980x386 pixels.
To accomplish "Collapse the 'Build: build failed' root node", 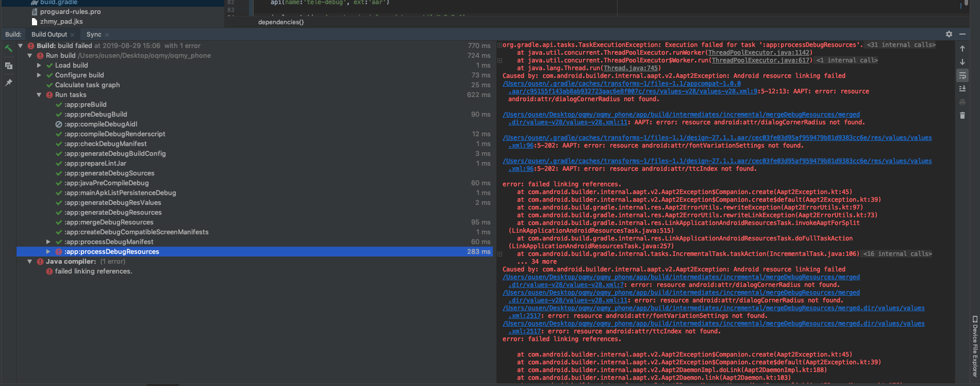I will (x=21, y=46).
